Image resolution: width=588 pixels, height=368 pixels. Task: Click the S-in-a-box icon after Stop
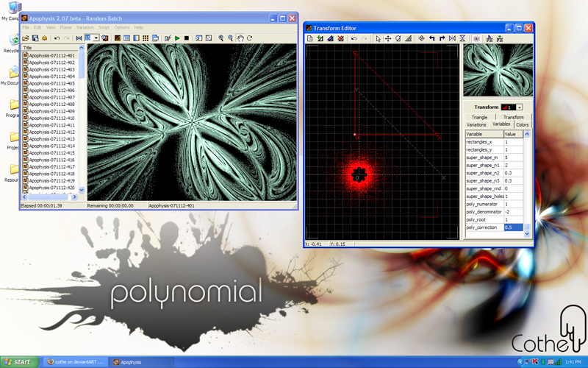click(x=198, y=38)
